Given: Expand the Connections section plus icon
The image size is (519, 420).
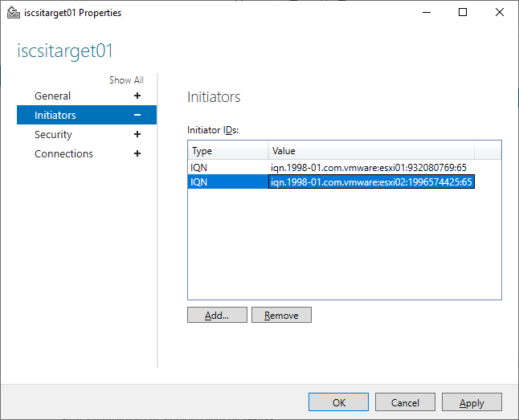Looking at the screenshot, I should coord(137,153).
